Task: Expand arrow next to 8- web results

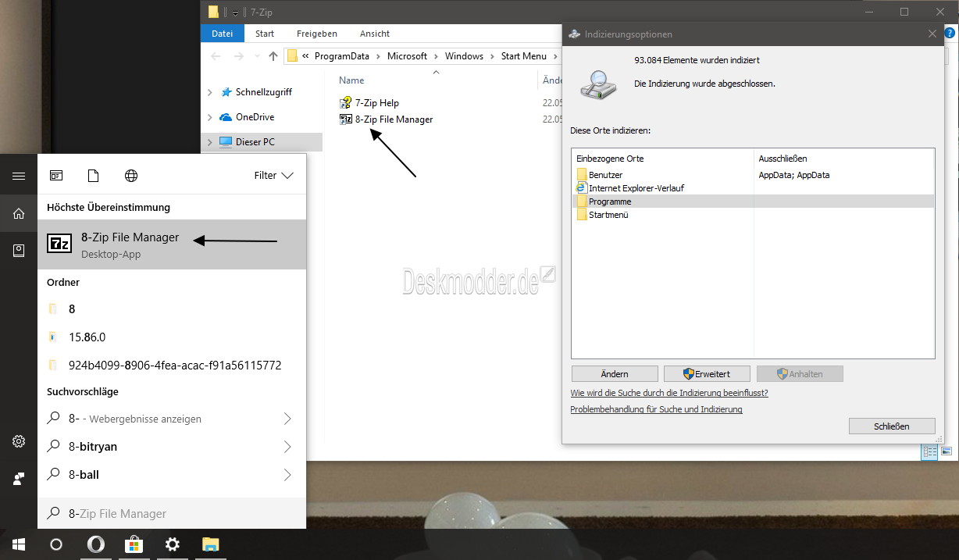Action: coord(287,419)
